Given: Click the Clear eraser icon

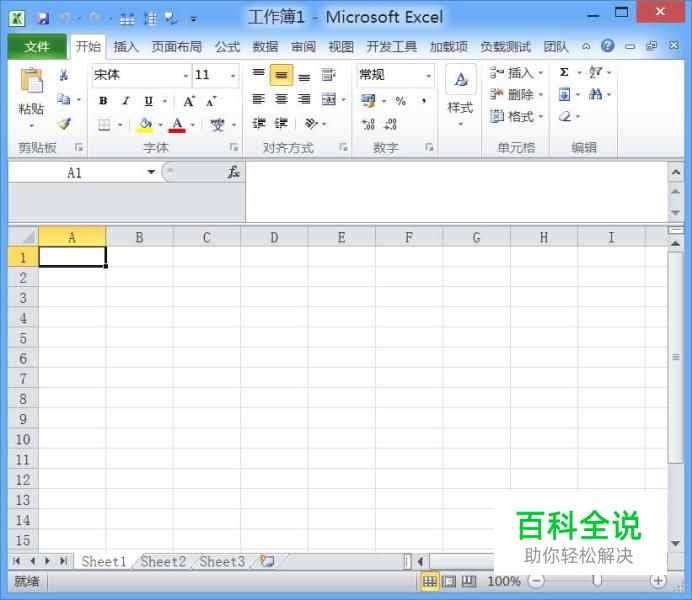Looking at the screenshot, I should 564,117.
